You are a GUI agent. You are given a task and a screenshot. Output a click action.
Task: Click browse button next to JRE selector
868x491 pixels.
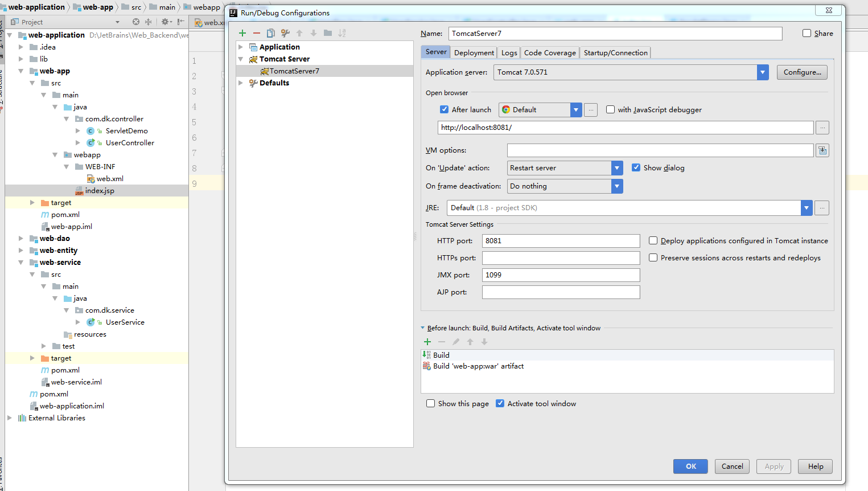pyautogui.click(x=822, y=208)
